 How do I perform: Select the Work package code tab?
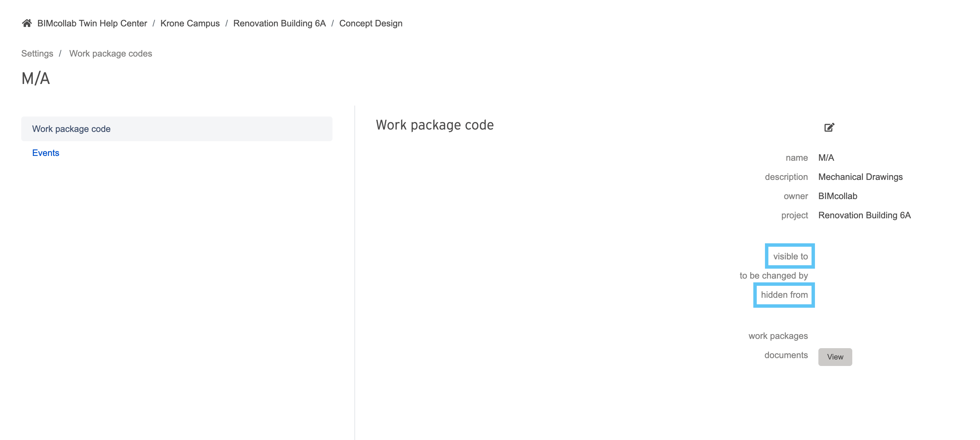pyautogui.click(x=177, y=129)
